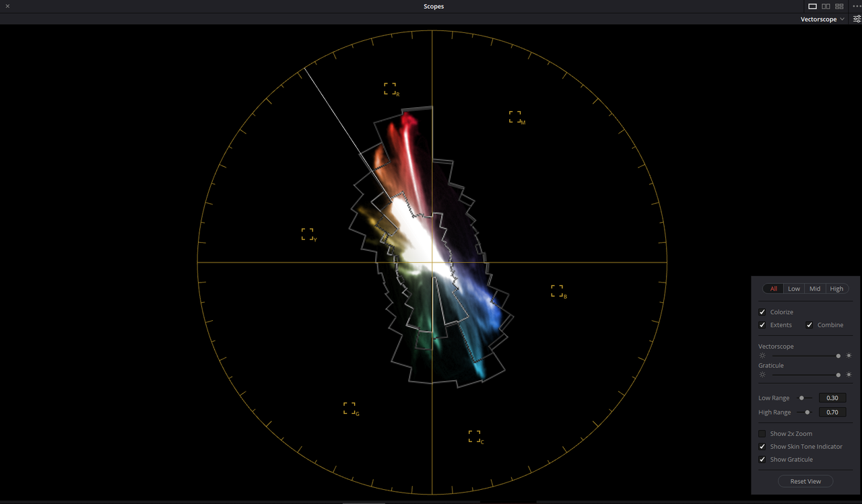Select the Mid tonal range tab

click(815, 289)
